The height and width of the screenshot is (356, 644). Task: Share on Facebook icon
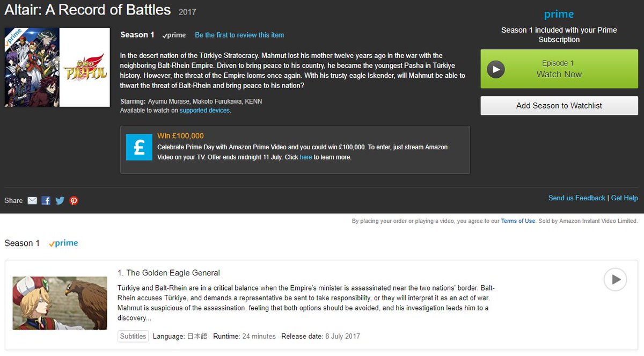click(x=46, y=200)
